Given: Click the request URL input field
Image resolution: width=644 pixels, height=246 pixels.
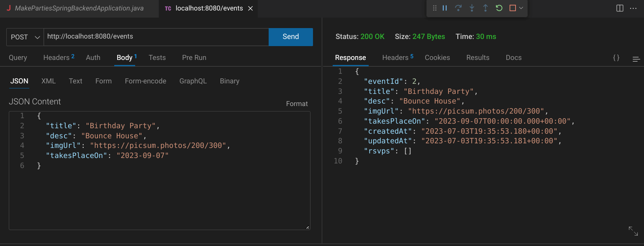Looking at the screenshot, I should (x=156, y=37).
